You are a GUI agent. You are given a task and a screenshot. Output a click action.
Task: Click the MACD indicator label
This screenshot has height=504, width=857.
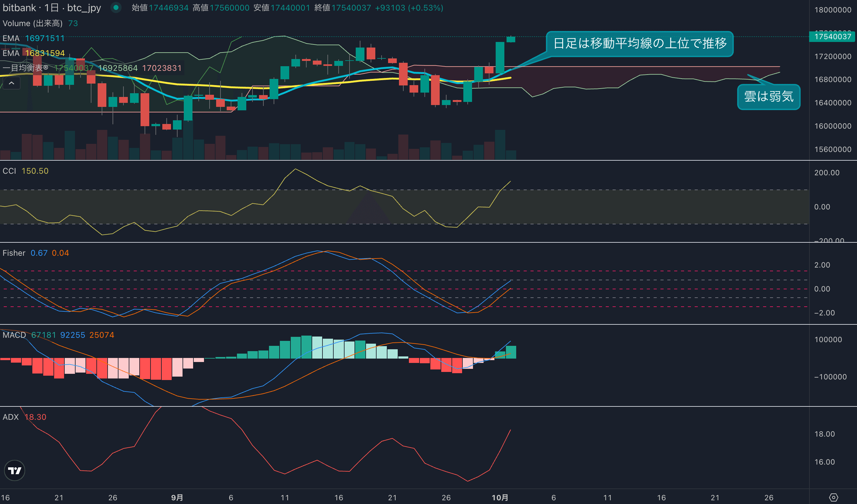coord(14,335)
